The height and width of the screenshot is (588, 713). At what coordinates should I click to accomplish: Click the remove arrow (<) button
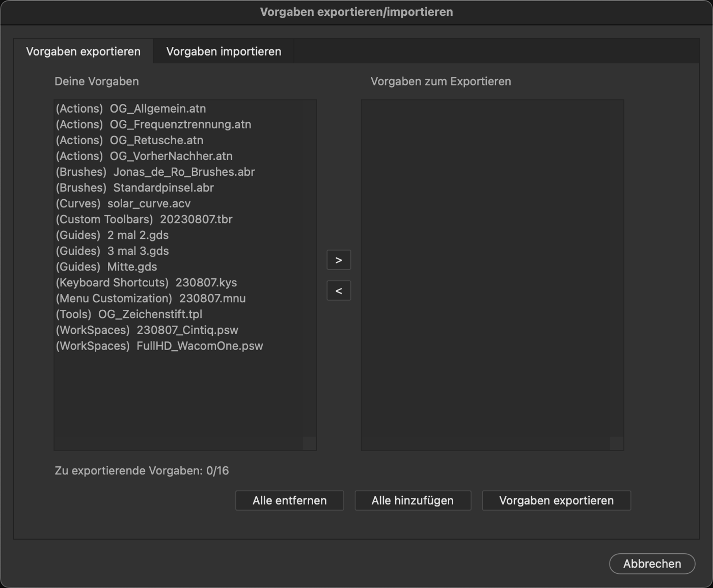[339, 291]
